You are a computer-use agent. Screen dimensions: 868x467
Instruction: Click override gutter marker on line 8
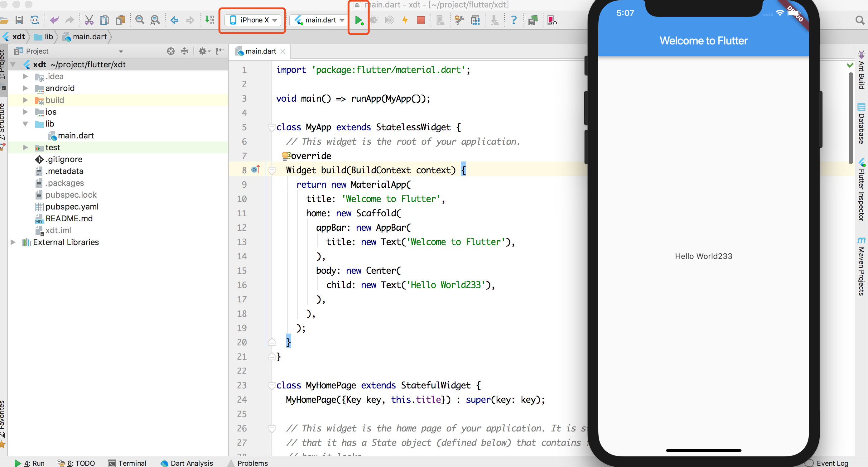click(x=256, y=170)
